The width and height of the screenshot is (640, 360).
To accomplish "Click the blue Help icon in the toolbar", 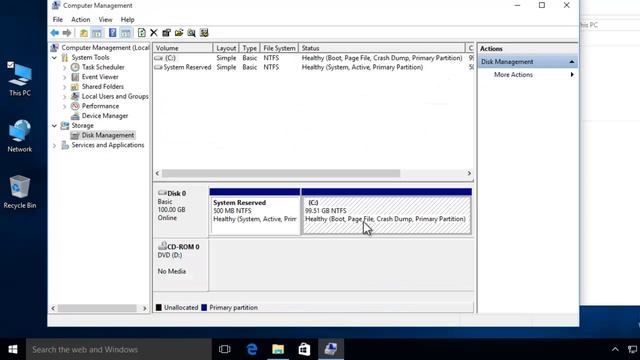I will click(113, 33).
